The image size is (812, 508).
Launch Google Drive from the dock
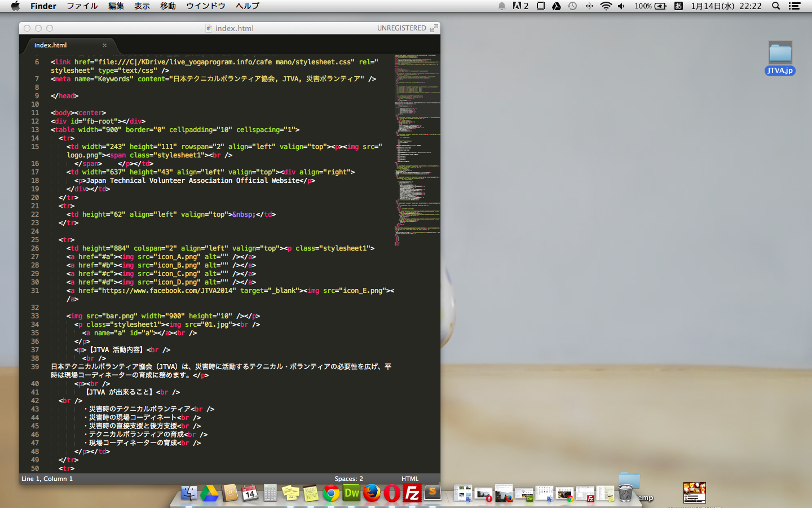tap(209, 493)
